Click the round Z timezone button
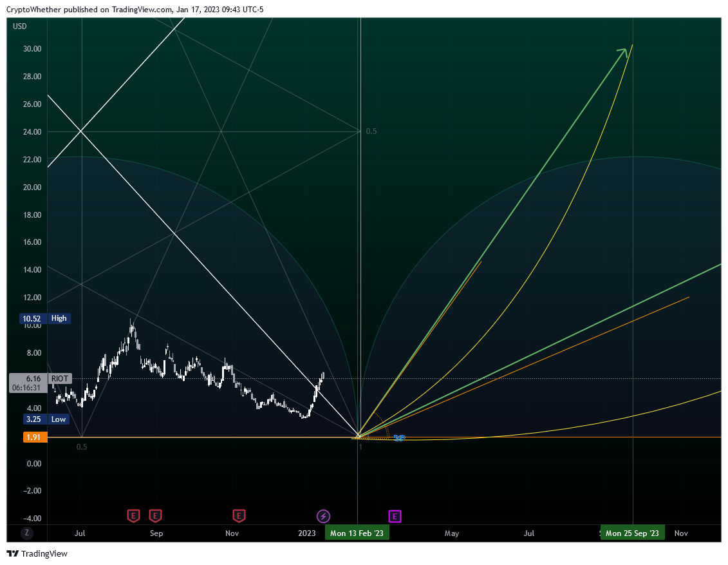 pyautogui.click(x=27, y=533)
